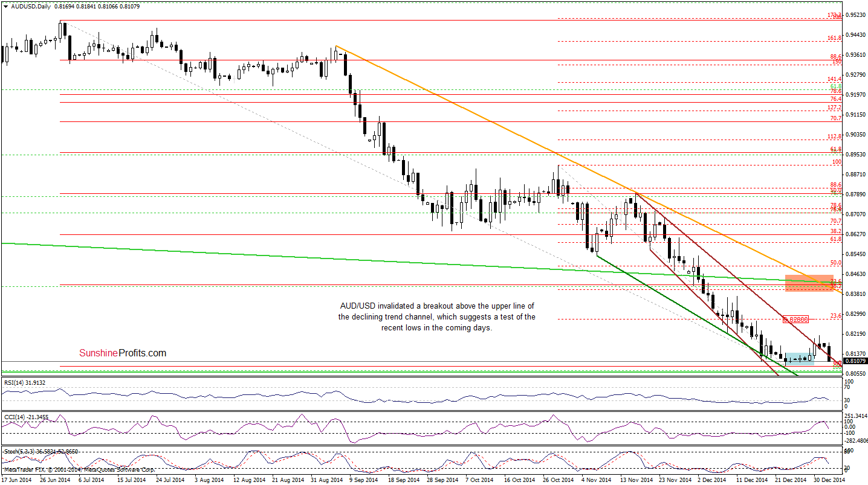Click the 7 Oct 2014 date label
This screenshot has width=868, height=485.
point(481,480)
